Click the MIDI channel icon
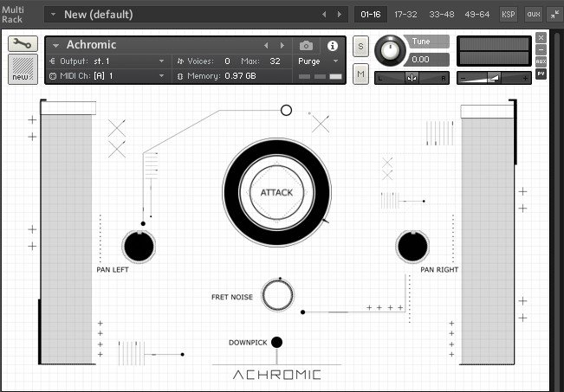Image resolution: width=564 pixels, height=392 pixels. pyautogui.click(x=53, y=76)
